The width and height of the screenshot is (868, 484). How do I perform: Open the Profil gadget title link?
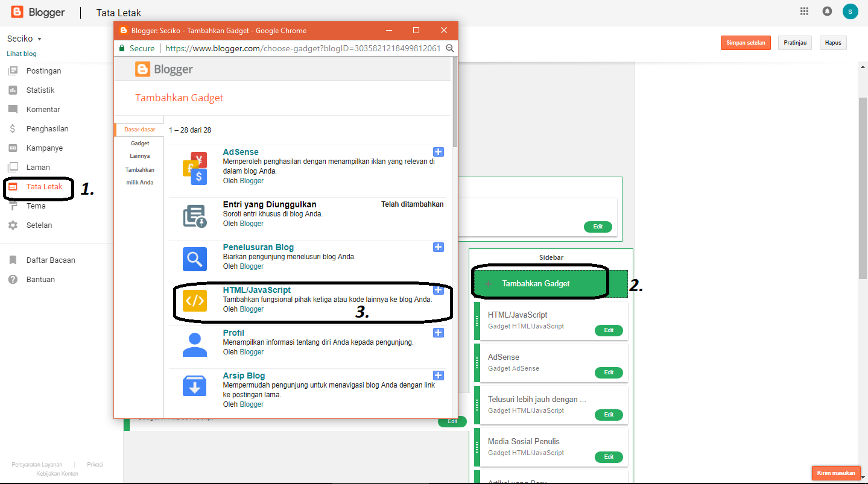[x=233, y=333]
